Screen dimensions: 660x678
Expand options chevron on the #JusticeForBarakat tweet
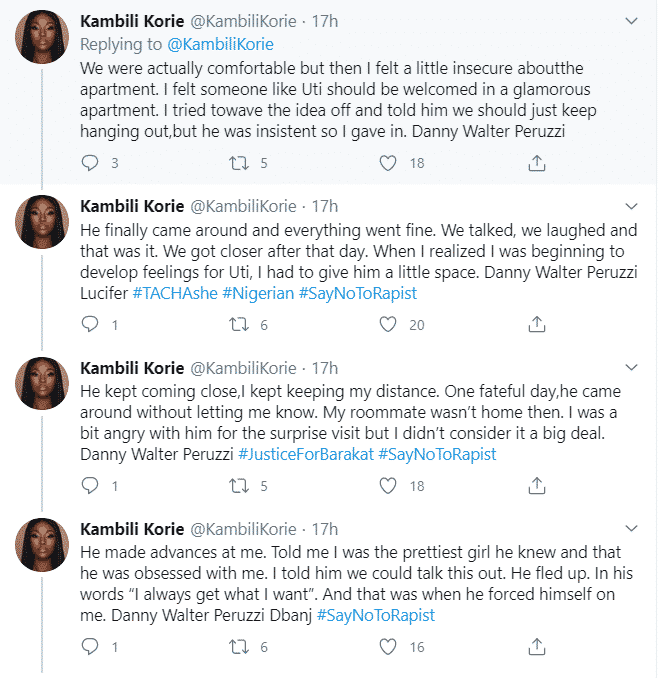[631, 367]
